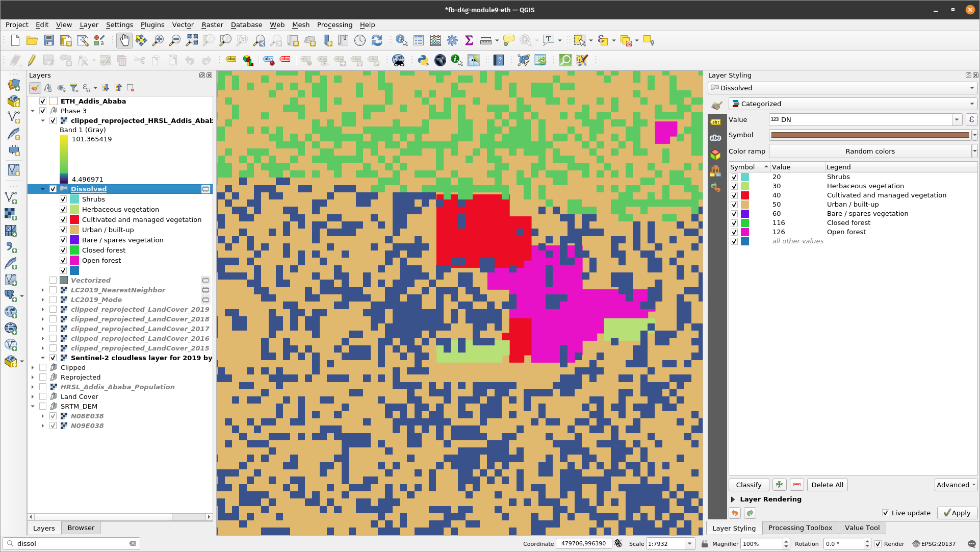Select the Identify Features tool
Viewport: 980px width, 552px height.
click(401, 40)
